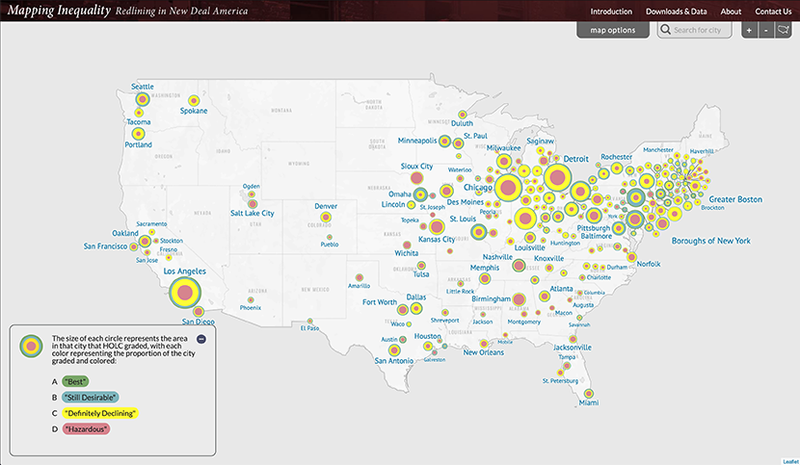Click the search magnifier icon
The image size is (800, 465).
[x=666, y=31]
